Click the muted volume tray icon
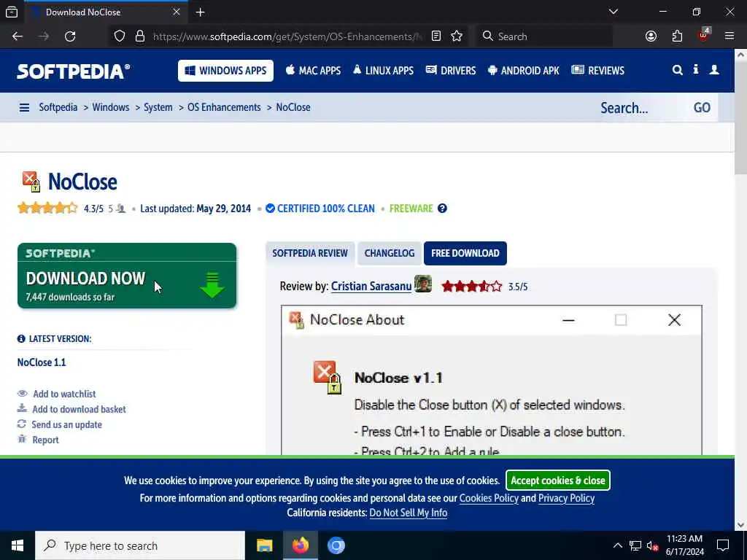This screenshot has height=560, width=747. (653, 545)
